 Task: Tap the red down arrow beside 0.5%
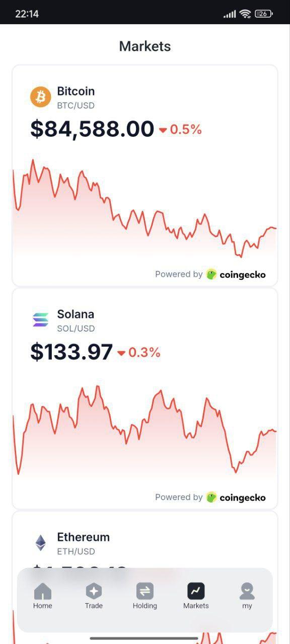163,130
